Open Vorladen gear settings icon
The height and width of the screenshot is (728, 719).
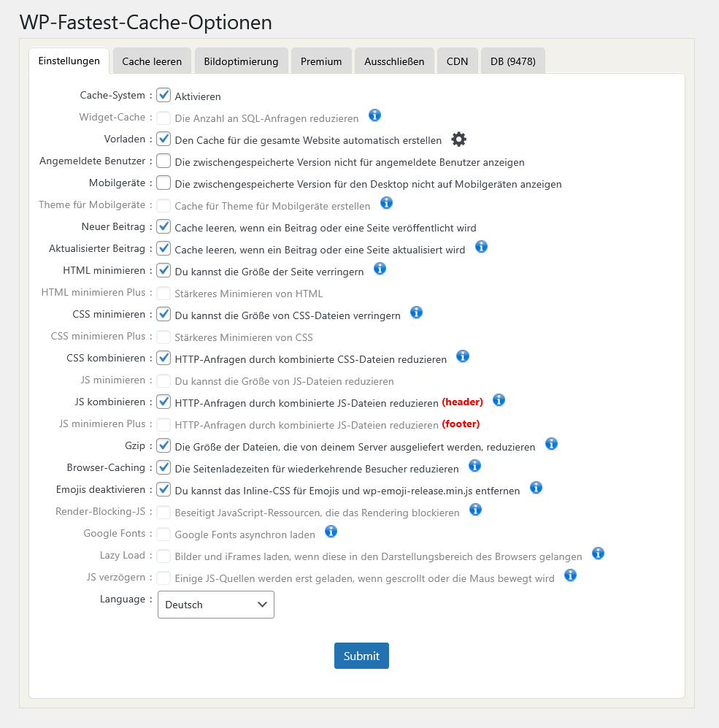pyautogui.click(x=458, y=139)
